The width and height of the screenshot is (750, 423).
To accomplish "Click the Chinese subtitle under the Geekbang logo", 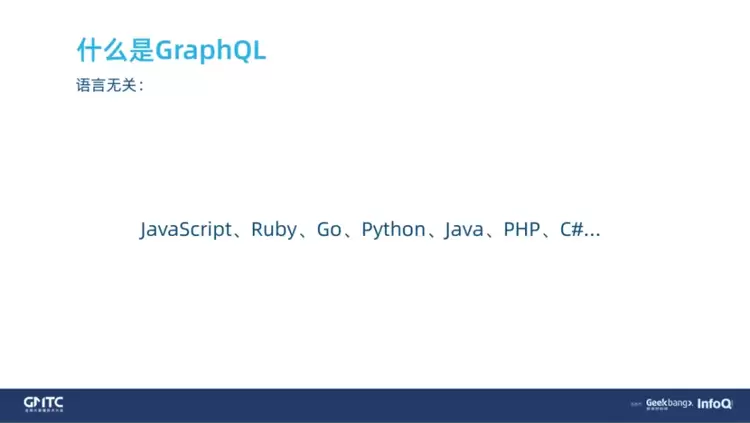I will coord(658,409).
